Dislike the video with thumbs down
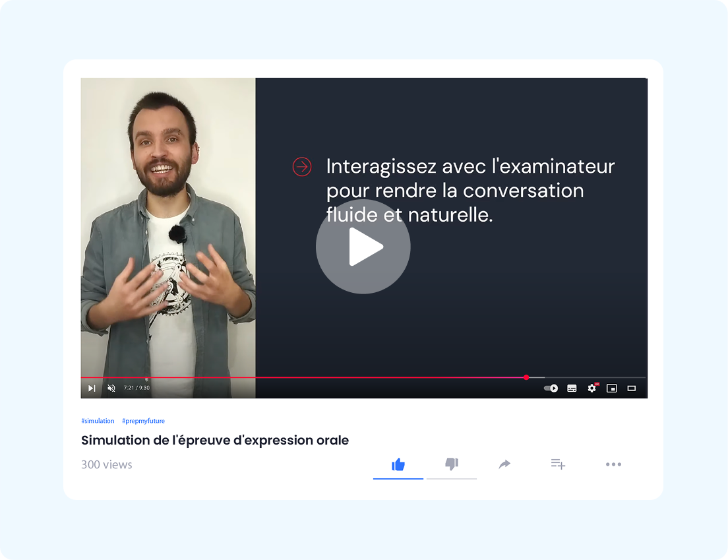 click(452, 464)
